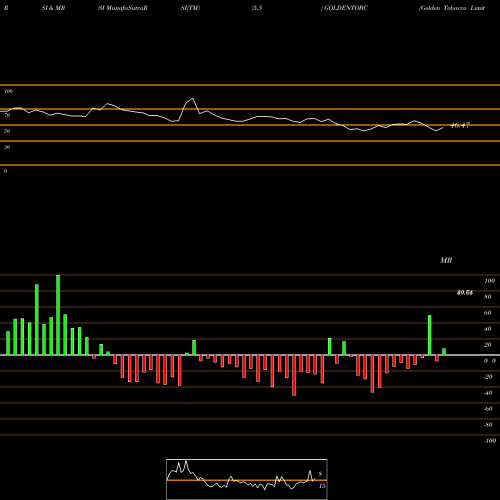Click the Golden Tobacco company name text

[x=452, y=8]
